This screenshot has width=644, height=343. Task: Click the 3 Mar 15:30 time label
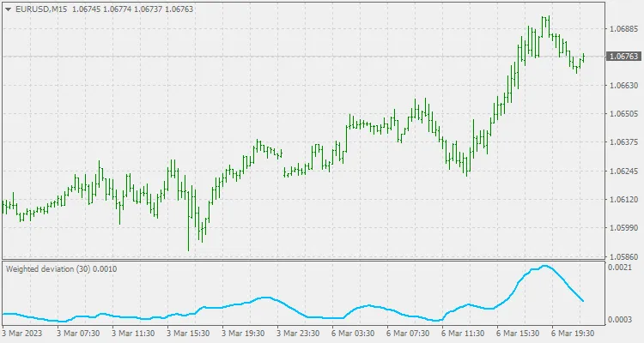point(189,333)
